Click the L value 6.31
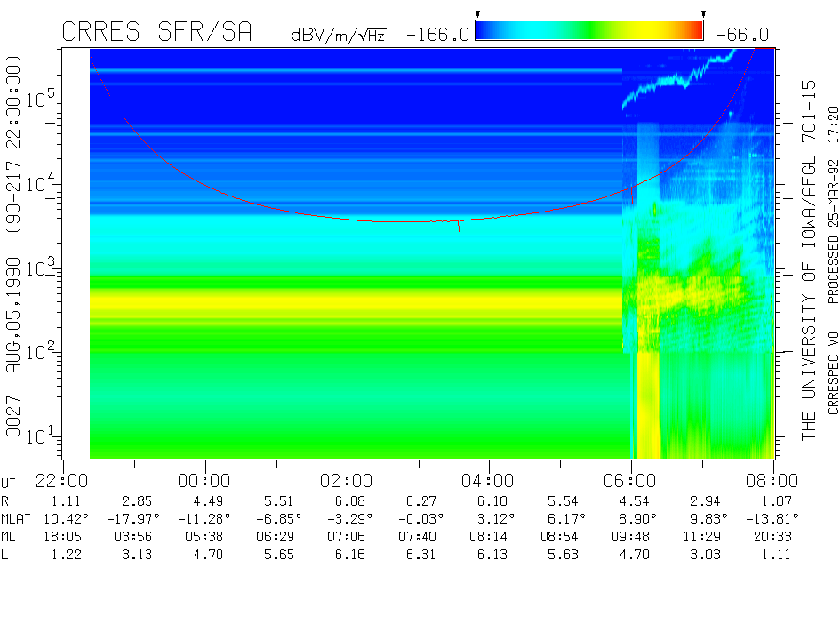 (x=418, y=555)
